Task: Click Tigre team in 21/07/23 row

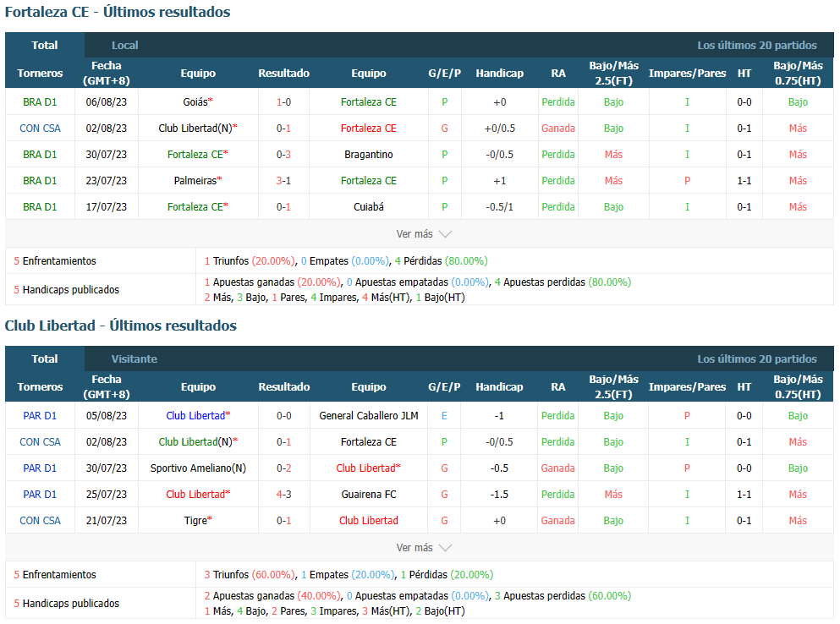Action: click(198, 521)
